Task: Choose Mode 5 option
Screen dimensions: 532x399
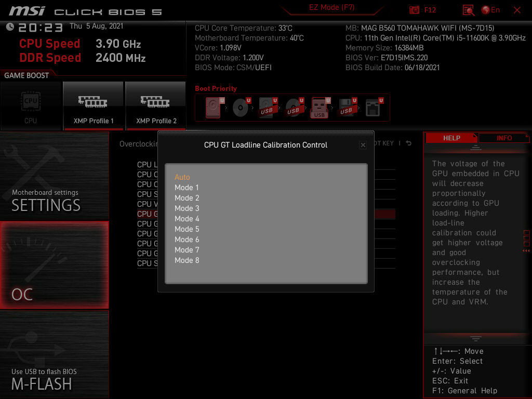Action: pos(187,229)
